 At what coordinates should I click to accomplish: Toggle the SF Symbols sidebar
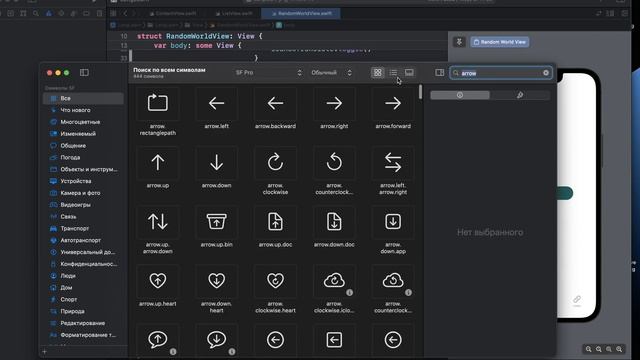[84, 73]
